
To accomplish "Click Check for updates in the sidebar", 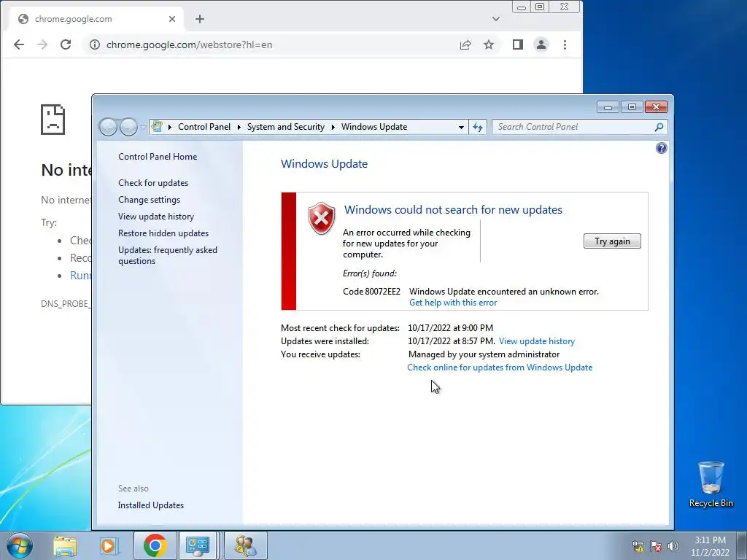I will coord(153,183).
